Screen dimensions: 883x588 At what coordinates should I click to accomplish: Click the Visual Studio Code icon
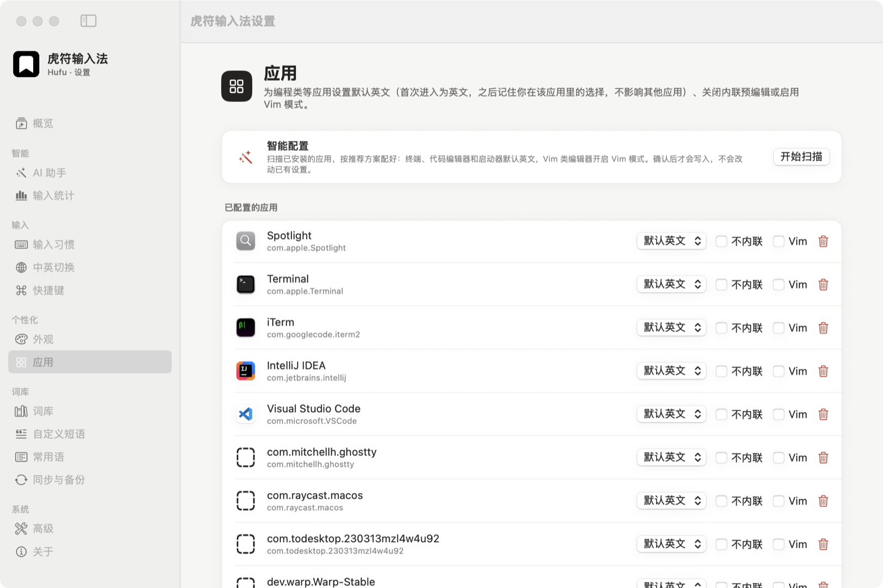point(246,414)
